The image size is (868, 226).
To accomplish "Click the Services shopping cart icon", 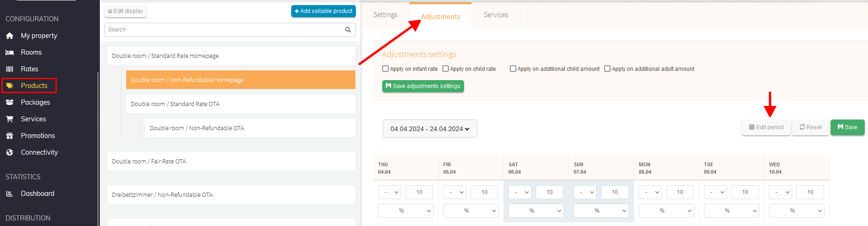I will [x=10, y=119].
